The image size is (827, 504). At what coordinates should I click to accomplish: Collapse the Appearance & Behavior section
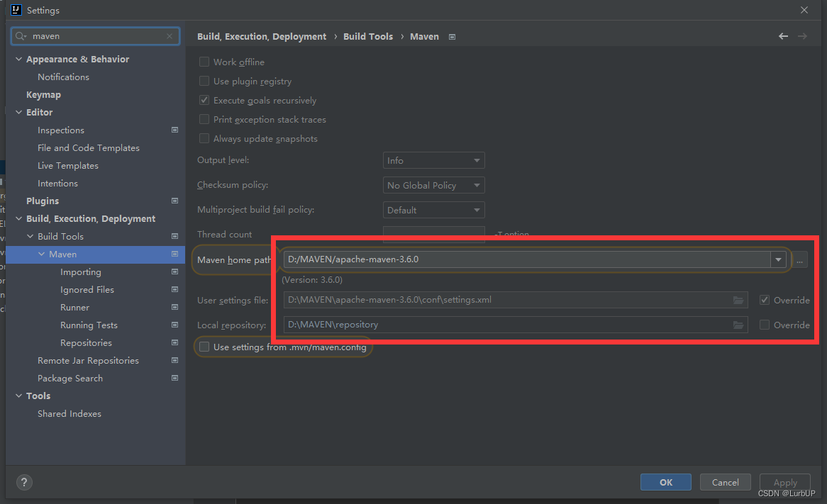pyautogui.click(x=19, y=59)
